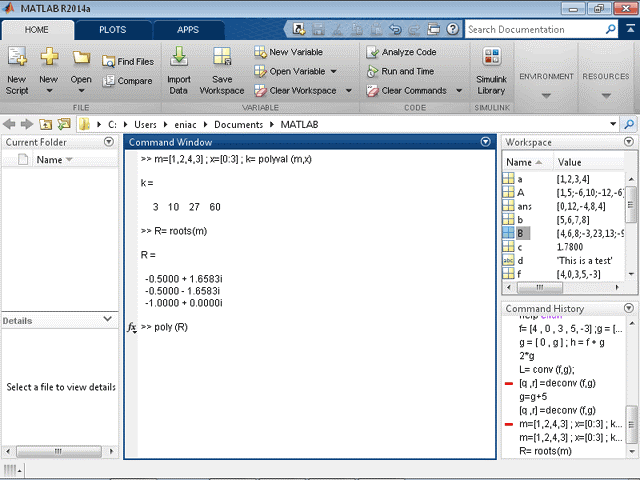This screenshot has width=640, height=480.
Task: Click Open Variable
Action: point(290,71)
